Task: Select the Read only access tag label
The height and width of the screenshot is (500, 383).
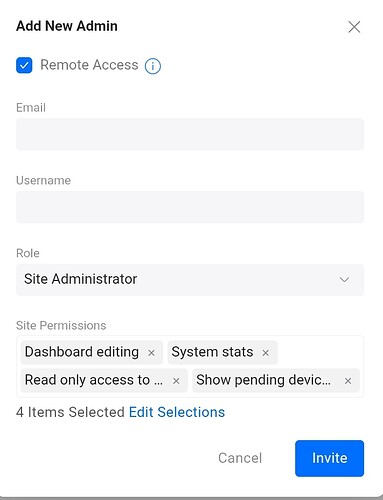Action: coord(94,380)
